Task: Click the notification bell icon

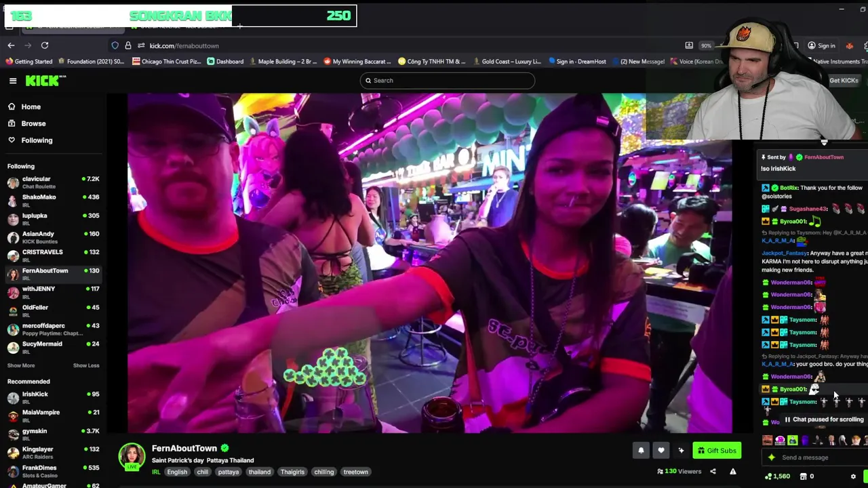Action: tap(641, 450)
